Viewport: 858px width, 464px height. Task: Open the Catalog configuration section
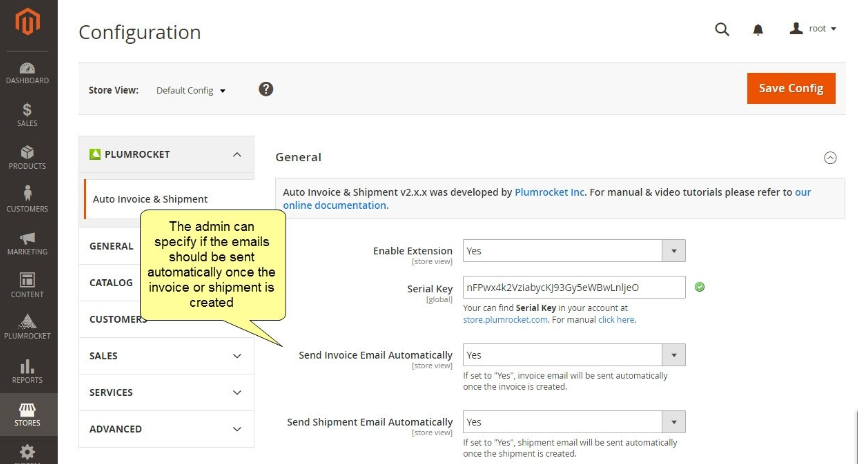click(x=111, y=282)
